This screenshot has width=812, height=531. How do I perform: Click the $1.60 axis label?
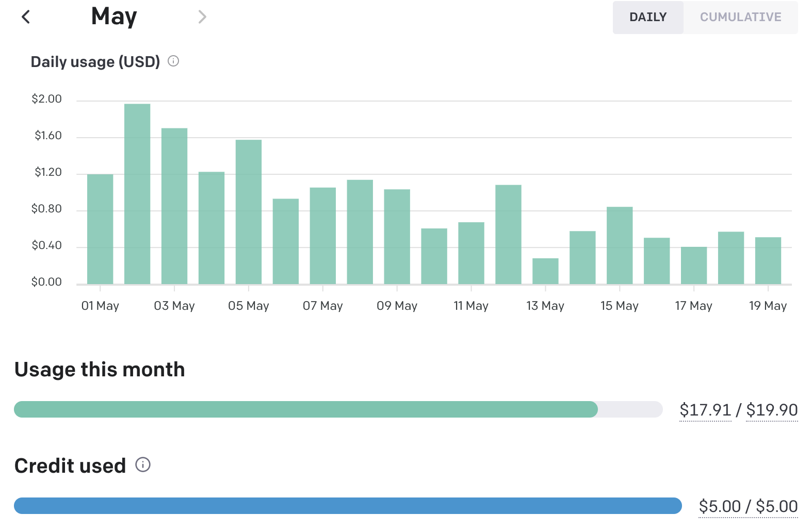coord(48,136)
